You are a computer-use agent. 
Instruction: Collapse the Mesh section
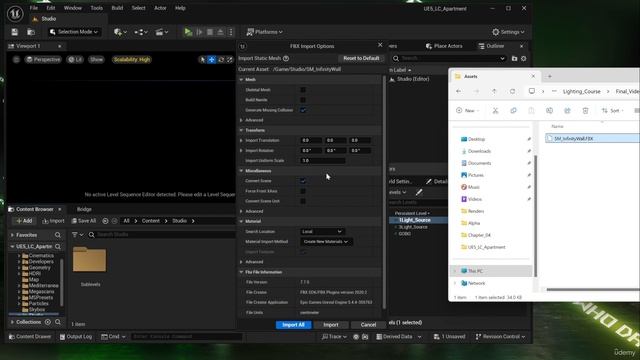pos(241,80)
